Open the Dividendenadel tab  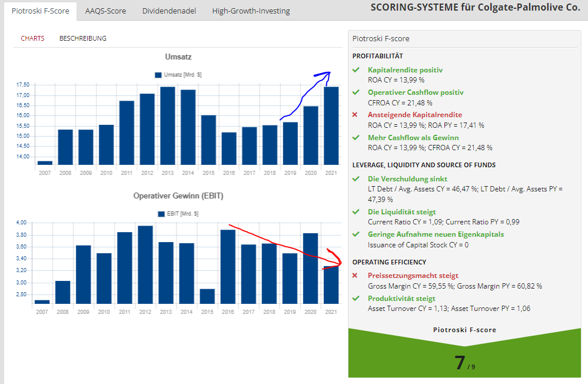pyautogui.click(x=169, y=11)
